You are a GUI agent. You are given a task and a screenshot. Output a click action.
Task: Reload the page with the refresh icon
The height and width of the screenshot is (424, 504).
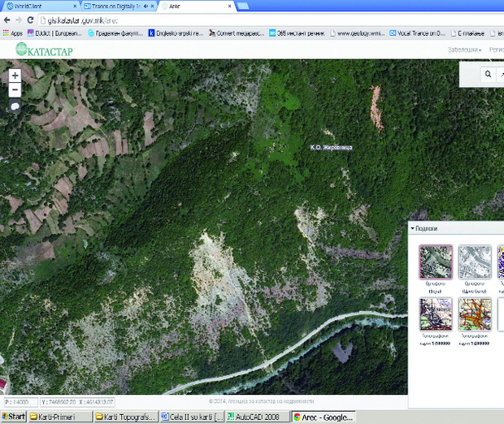point(30,20)
